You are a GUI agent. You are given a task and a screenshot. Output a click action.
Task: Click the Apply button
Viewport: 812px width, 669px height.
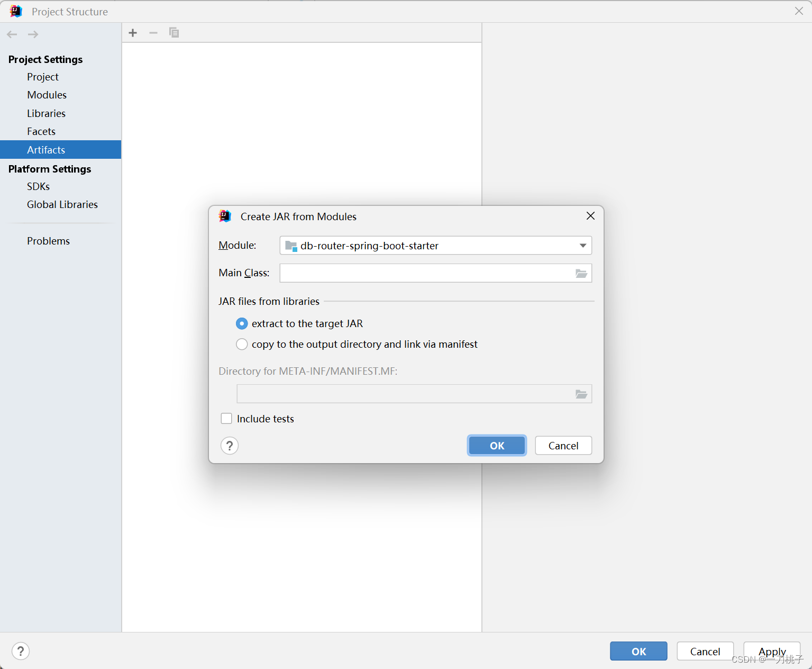point(771,651)
